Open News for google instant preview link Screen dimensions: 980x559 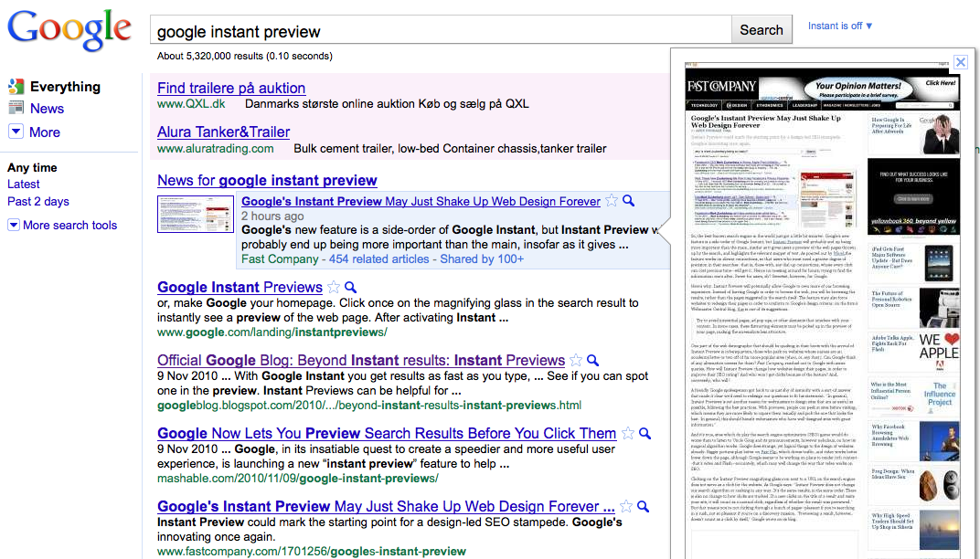pyautogui.click(x=267, y=181)
